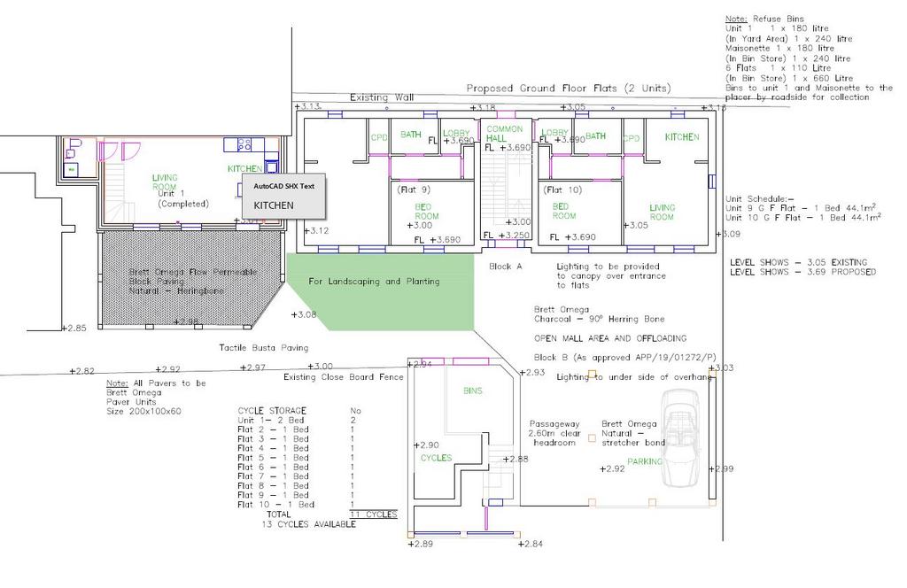The height and width of the screenshot is (588, 907).
Task: Click 'LEVEL SHOWS – 3.69 PROPOSED' note
Action: [x=802, y=272]
